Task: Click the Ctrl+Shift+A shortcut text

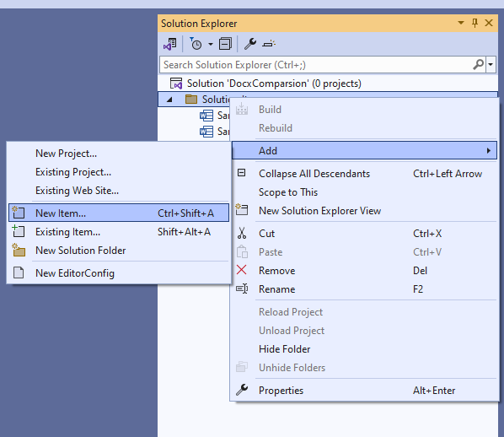Action: click(x=185, y=213)
